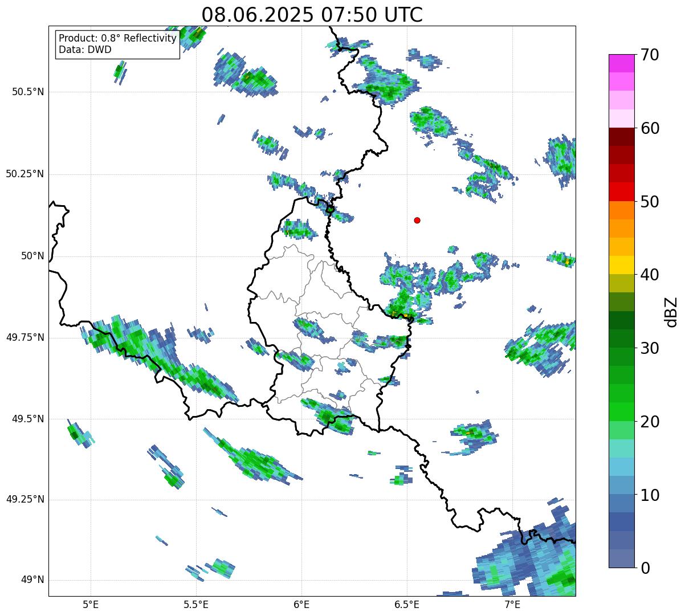Click the 6.5°E longitude label

[407, 604]
